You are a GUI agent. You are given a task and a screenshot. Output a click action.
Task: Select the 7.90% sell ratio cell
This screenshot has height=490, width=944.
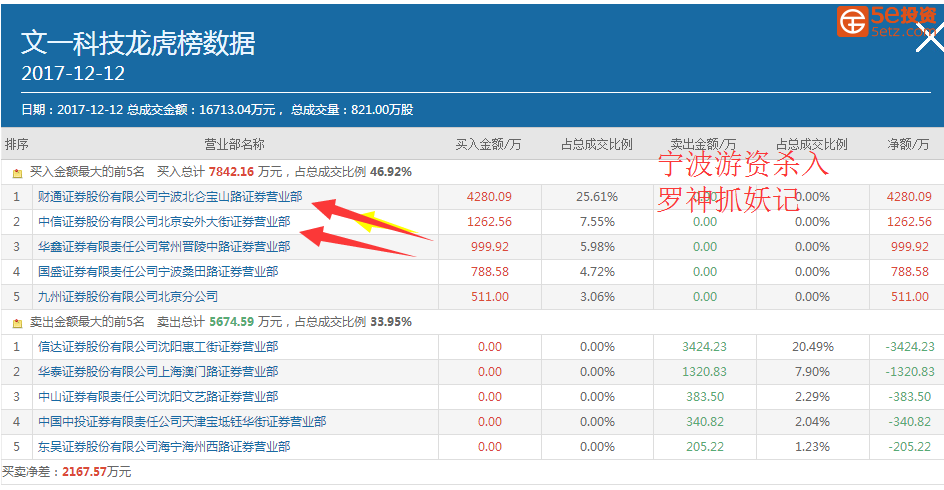click(x=812, y=371)
